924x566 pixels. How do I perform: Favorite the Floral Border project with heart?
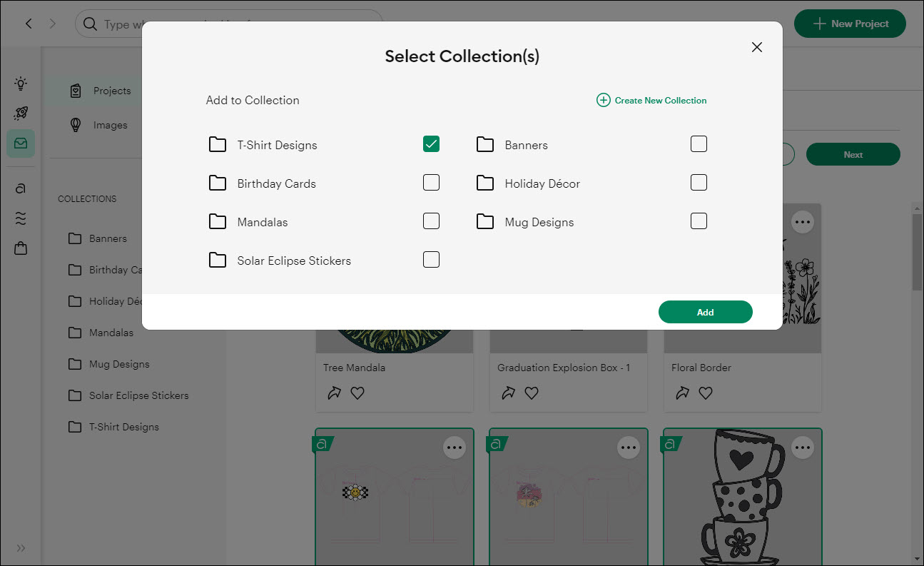[x=706, y=393]
